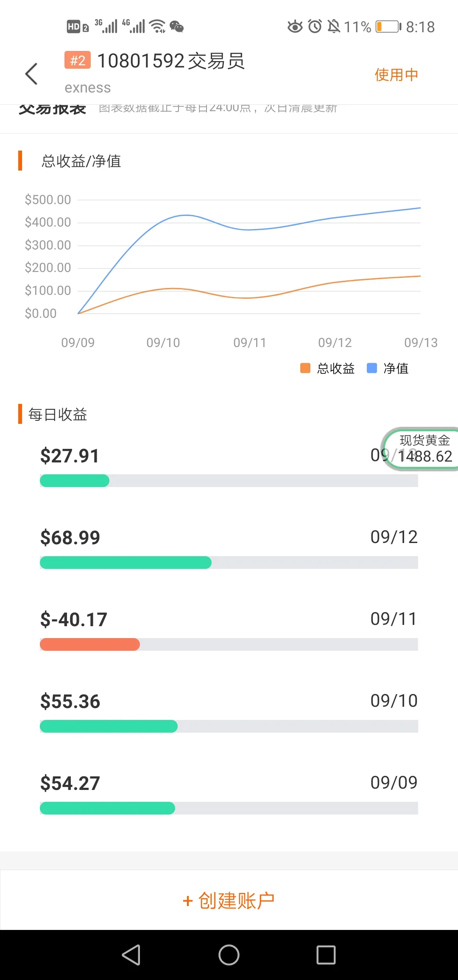Viewport: 458px width, 980px height.
Task: Tap the 创建账户 create account button
Action: tap(229, 900)
